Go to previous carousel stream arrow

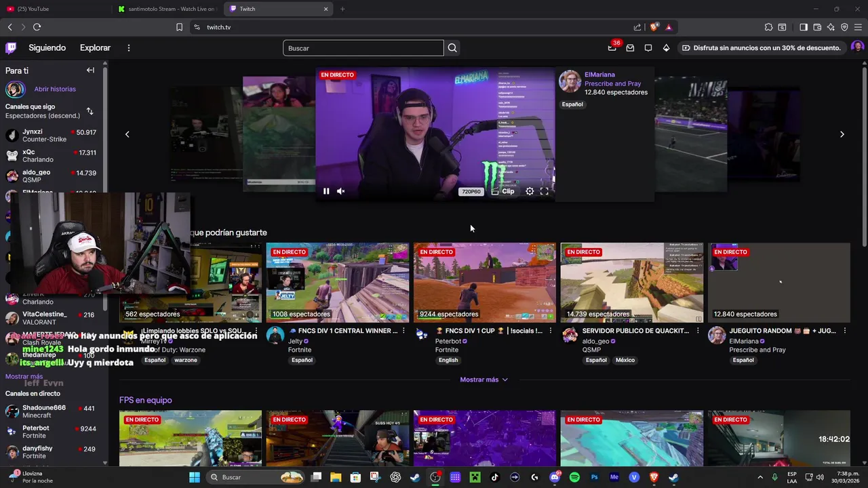coord(127,134)
